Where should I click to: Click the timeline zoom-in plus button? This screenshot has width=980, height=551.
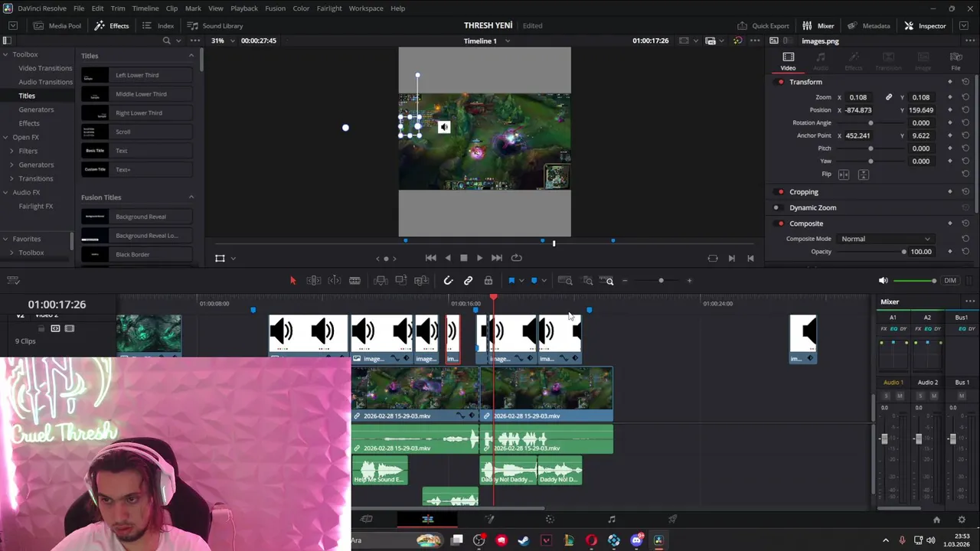(689, 281)
